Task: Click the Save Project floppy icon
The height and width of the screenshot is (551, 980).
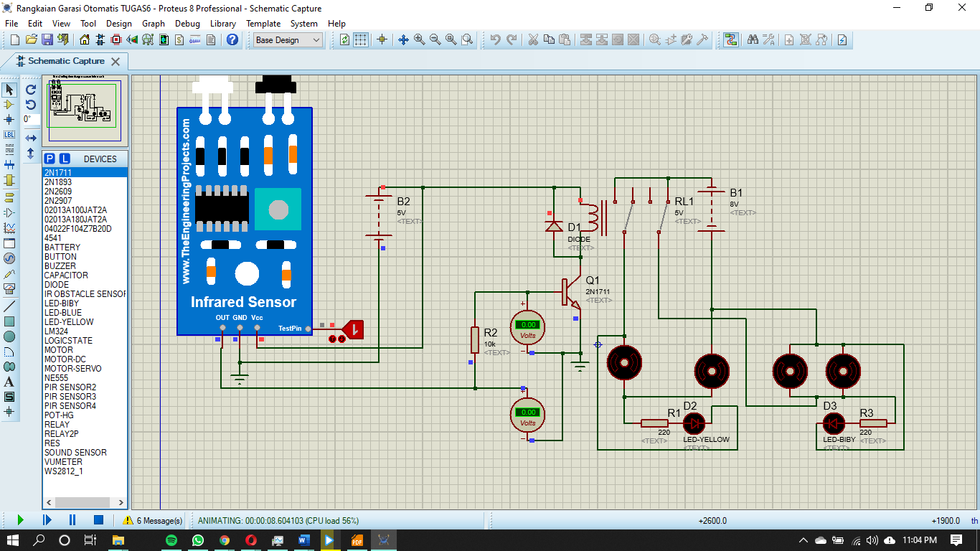Action: pos(47,40)
